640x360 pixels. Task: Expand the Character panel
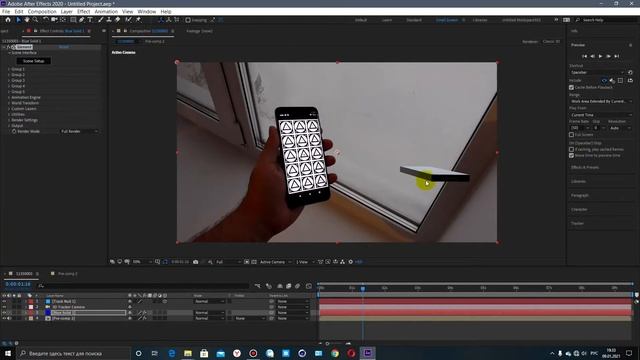click(579, 209)
